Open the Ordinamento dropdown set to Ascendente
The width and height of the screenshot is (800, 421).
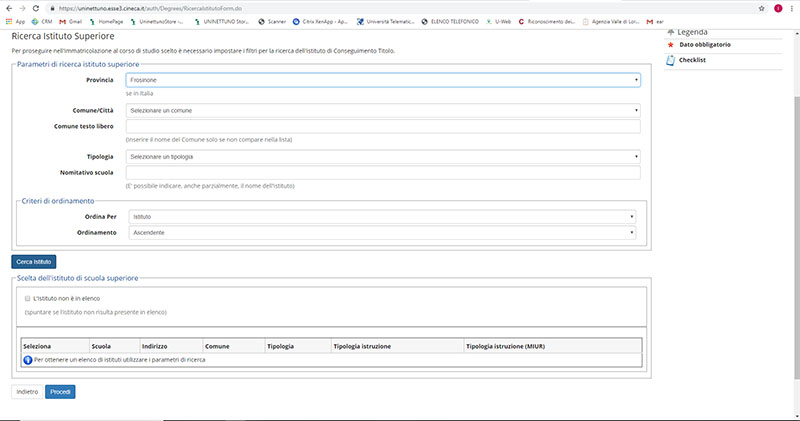click(382, 233)
